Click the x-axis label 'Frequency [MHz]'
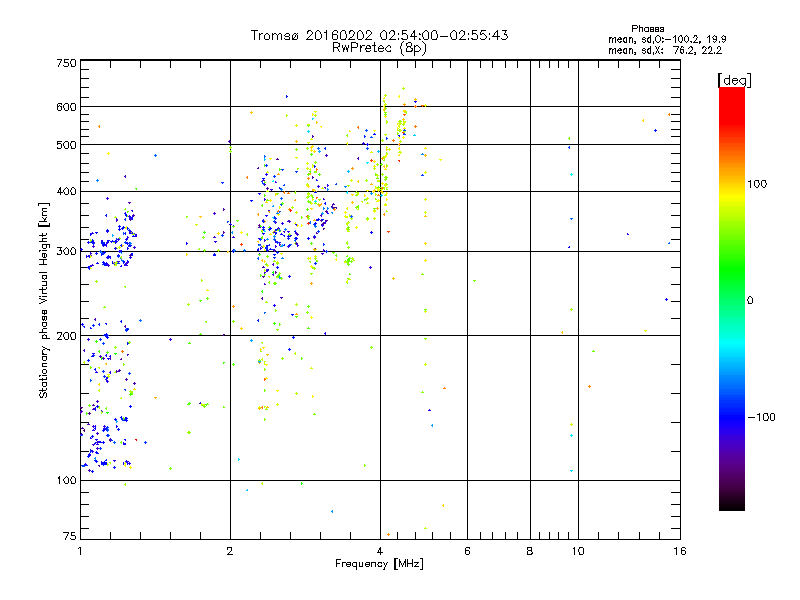The height and width of the screenshot is (600, 800). coord(379,564)
